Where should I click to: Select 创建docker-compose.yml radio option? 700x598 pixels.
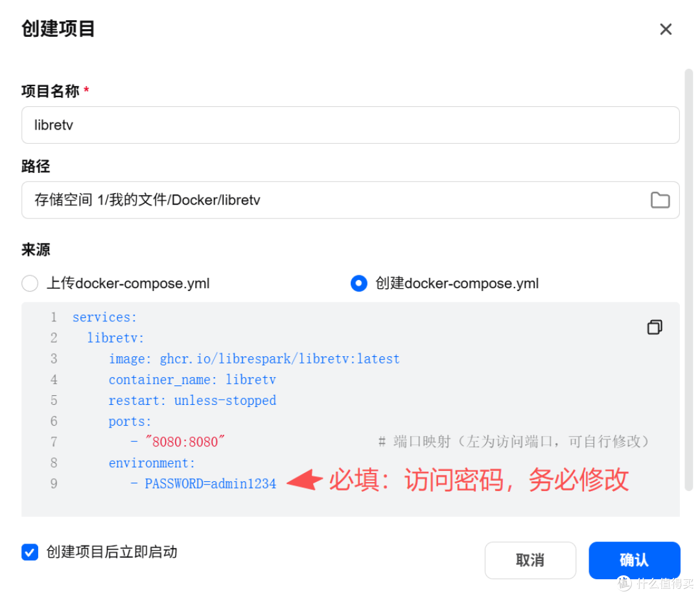[359, 283]
